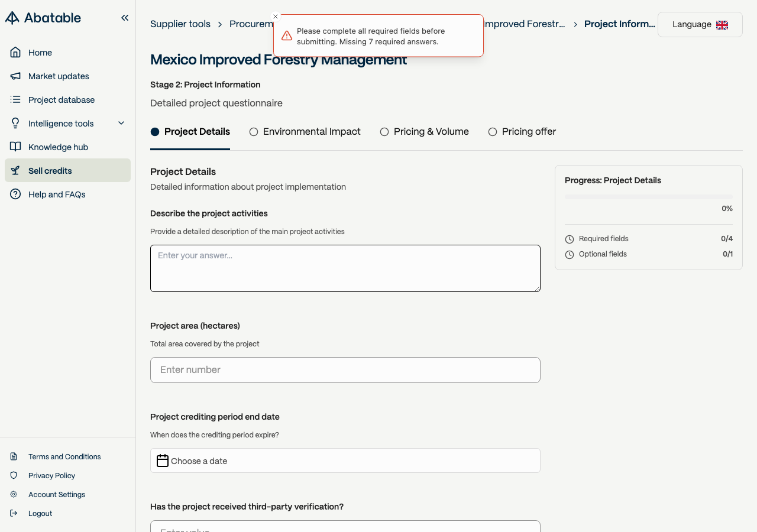Screen dimensions: 757x532
Task: Select the Pricing & Volume step radio
Action: click(x=384, y=132)
